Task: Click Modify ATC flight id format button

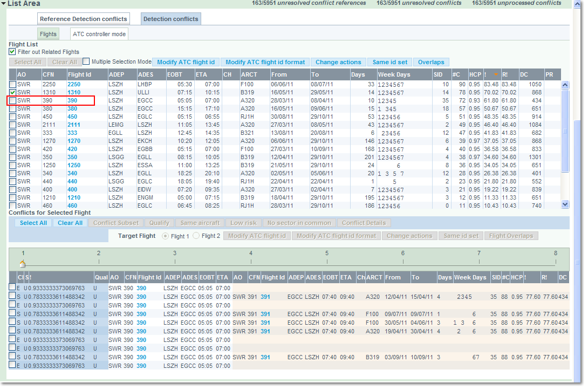Action: pyautogui.click(x=265, y=62)
